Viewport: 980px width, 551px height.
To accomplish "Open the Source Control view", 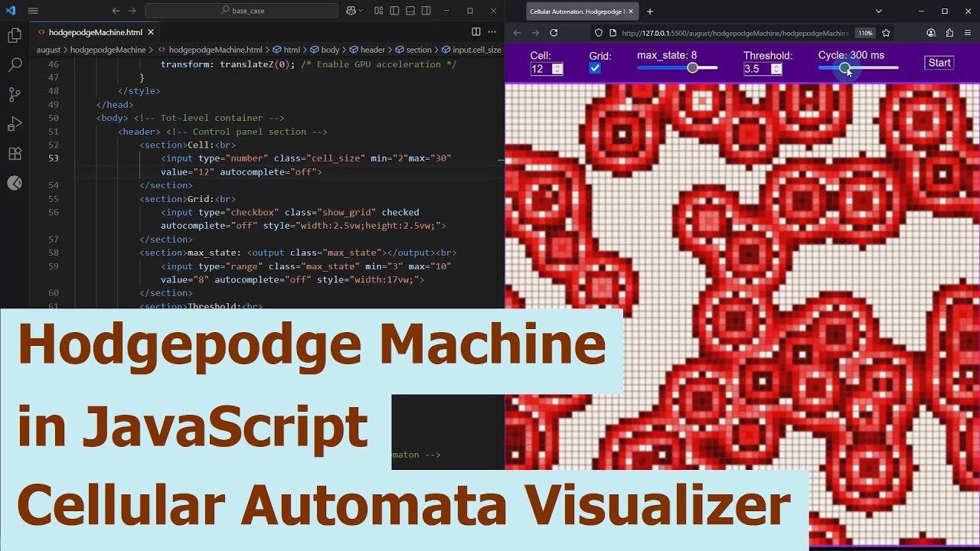I will [14, 95].
